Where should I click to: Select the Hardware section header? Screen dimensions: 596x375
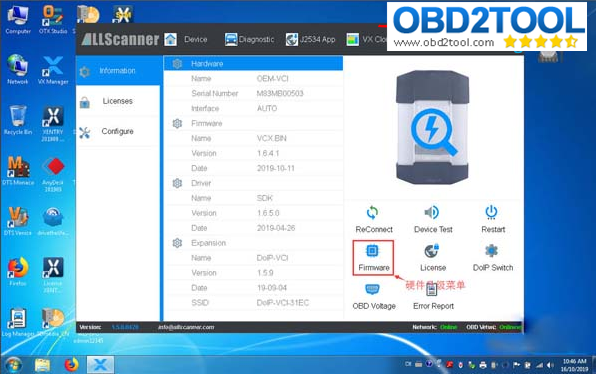(x=254, y=63)
